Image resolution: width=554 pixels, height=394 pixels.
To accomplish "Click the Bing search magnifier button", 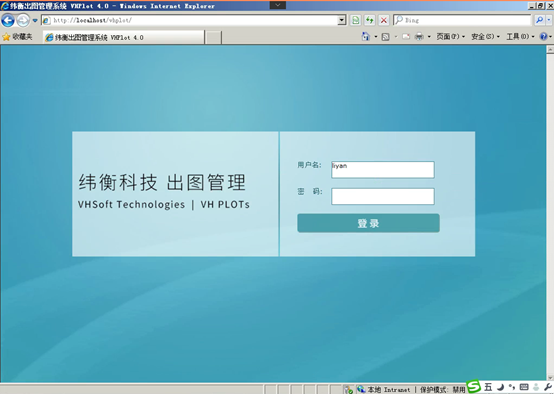I will pyautogui.click(x=539, y=20).
